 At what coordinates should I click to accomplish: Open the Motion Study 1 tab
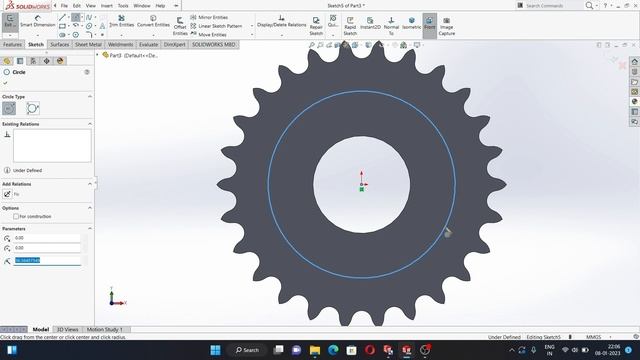(104, 329)
